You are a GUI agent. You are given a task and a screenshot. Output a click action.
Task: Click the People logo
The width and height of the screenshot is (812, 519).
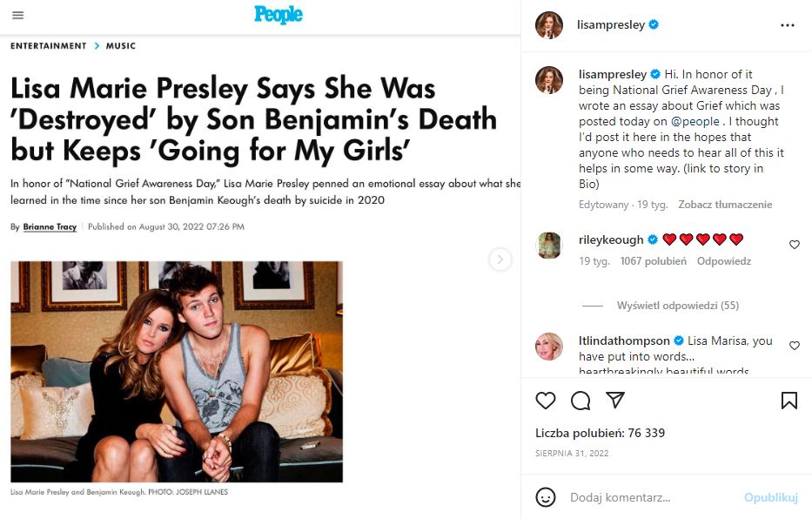coord(278,15)
